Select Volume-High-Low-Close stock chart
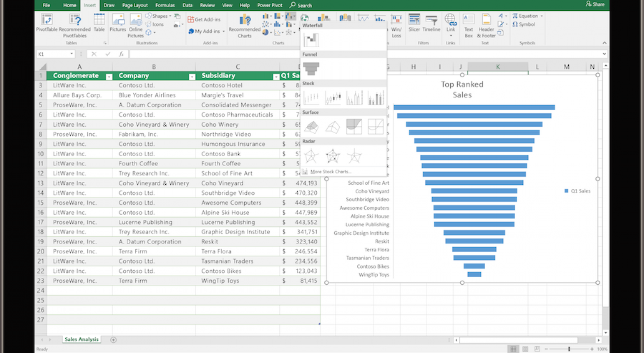Viewport: 644px width, 353px height. coord(354,98)
